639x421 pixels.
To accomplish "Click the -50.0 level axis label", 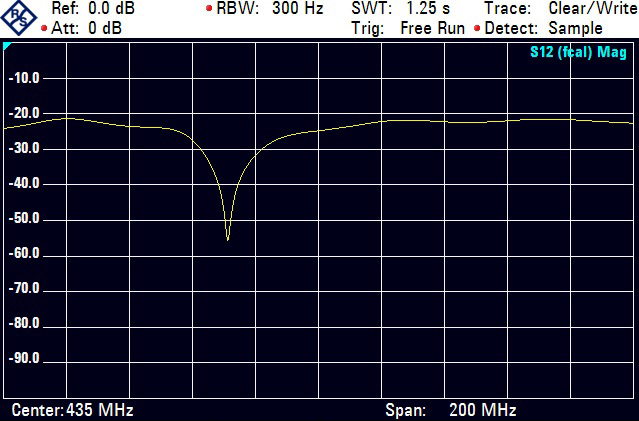I will (x=22, y=219).
